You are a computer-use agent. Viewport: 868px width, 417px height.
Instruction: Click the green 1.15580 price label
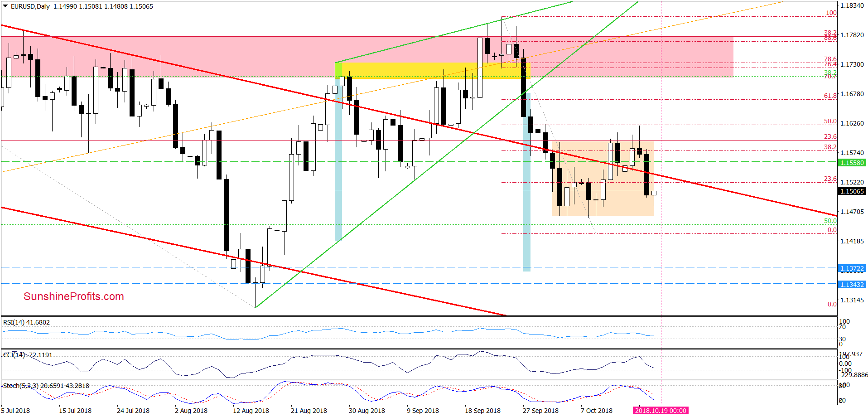tap(852, 163)
